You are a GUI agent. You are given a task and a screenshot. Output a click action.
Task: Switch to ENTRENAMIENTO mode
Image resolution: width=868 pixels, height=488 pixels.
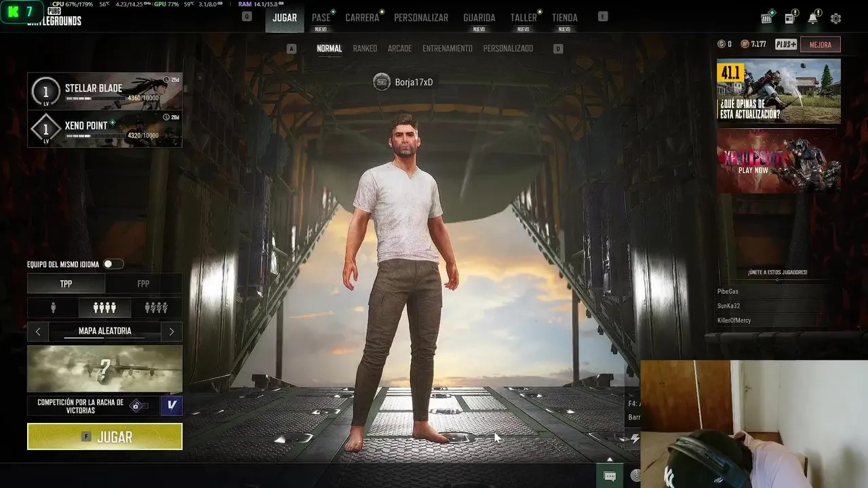click(448, 49)
